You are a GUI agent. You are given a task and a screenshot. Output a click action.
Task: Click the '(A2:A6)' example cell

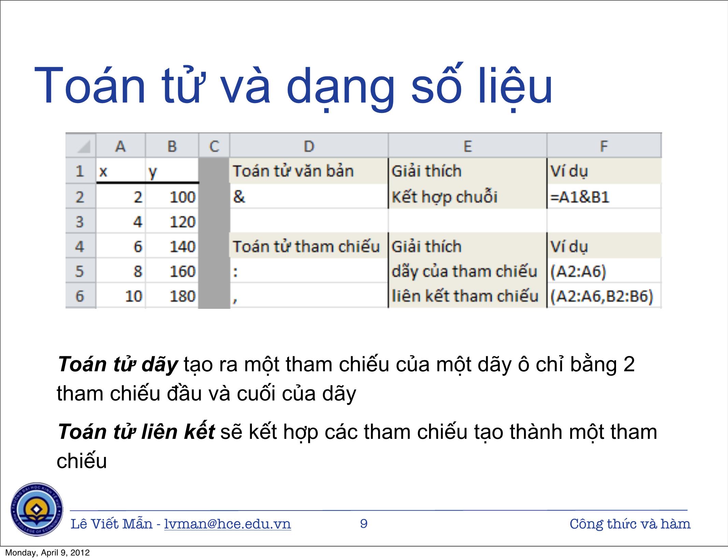604,271
